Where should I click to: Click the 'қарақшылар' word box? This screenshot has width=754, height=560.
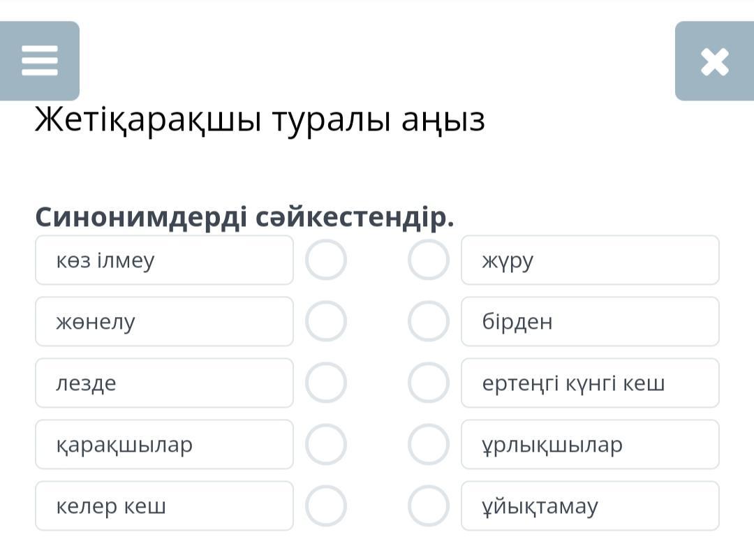[x=164, y=445]
